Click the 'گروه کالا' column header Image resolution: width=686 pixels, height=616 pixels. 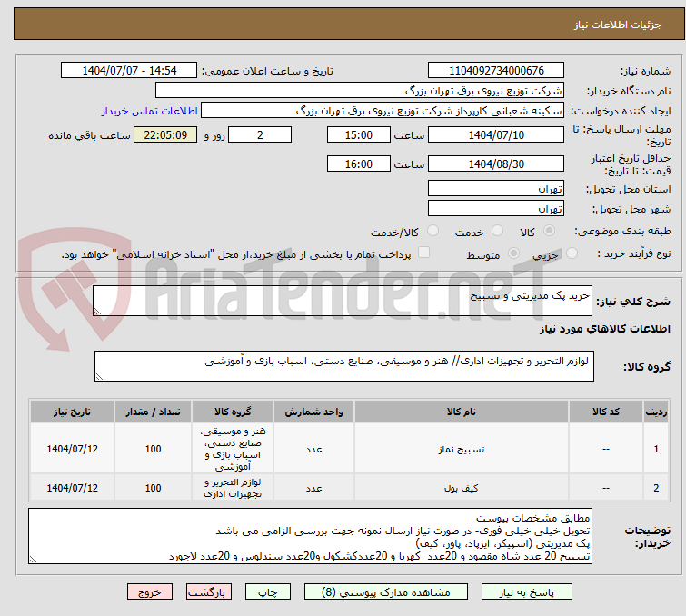point(233,412)
